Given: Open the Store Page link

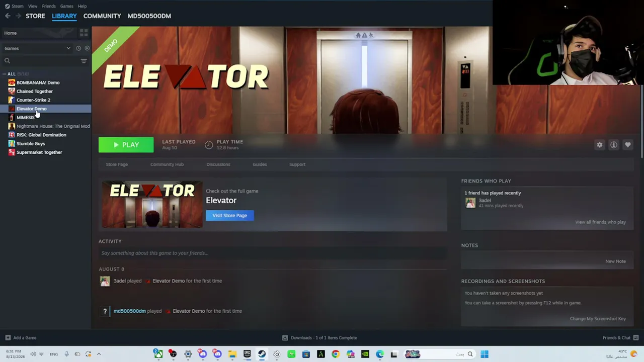Looking at the screenshot, I should point(117,164).
